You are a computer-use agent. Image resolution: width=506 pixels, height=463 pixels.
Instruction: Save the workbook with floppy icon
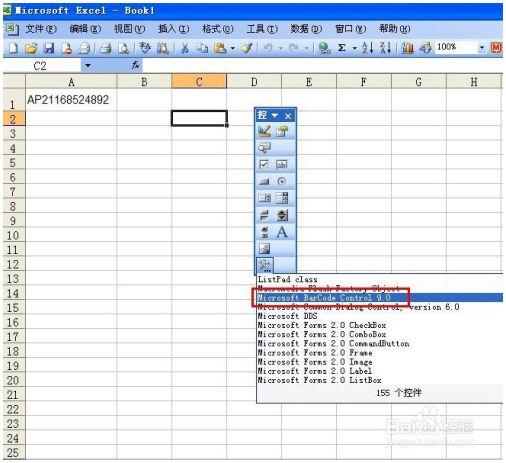49,48
